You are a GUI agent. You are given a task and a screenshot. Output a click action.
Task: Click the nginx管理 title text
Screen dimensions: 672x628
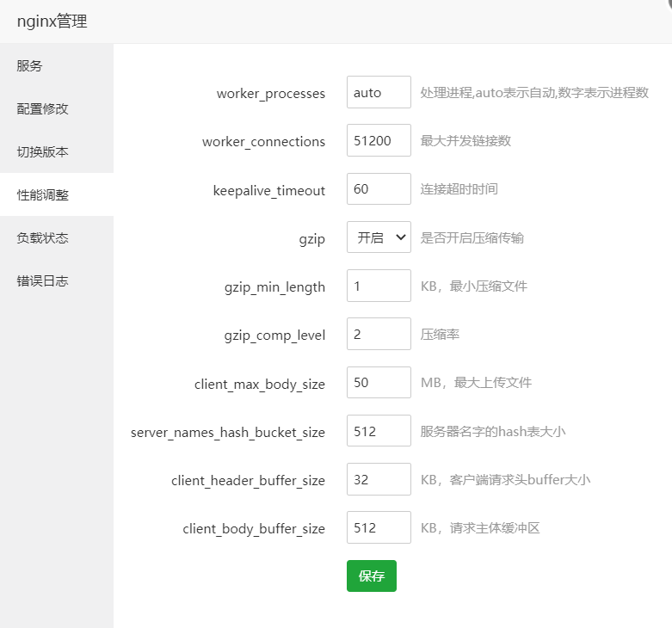click(52, 21)
